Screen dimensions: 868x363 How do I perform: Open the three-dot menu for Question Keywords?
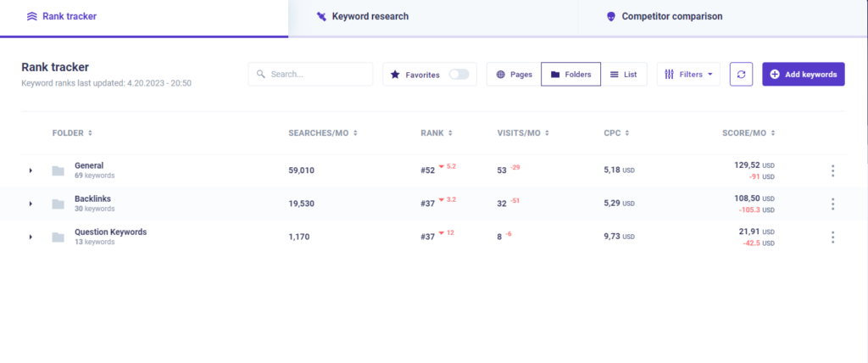pyautogui.click(x=832, y=237)
